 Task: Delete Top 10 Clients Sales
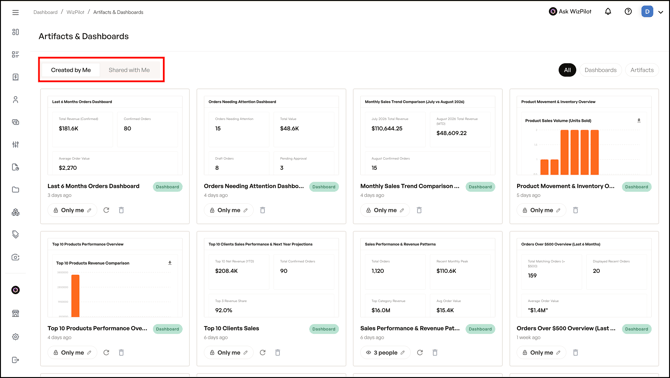[x=278, y=353]
